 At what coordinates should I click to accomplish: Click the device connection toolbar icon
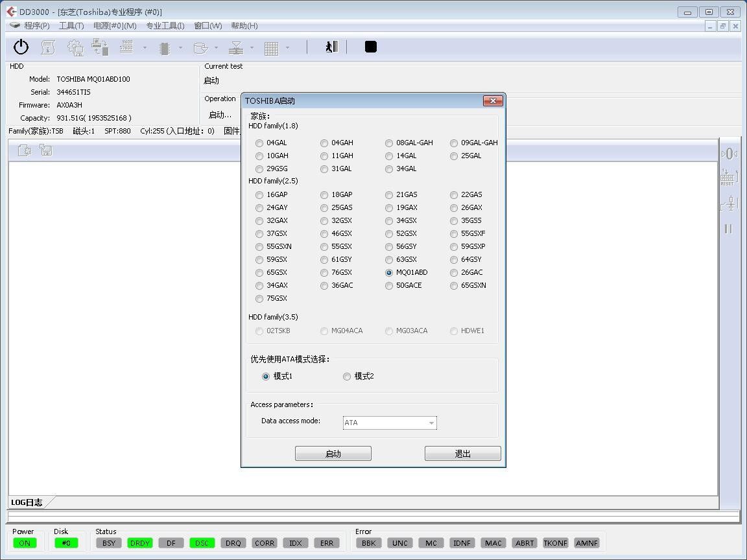tap(100, 47)
